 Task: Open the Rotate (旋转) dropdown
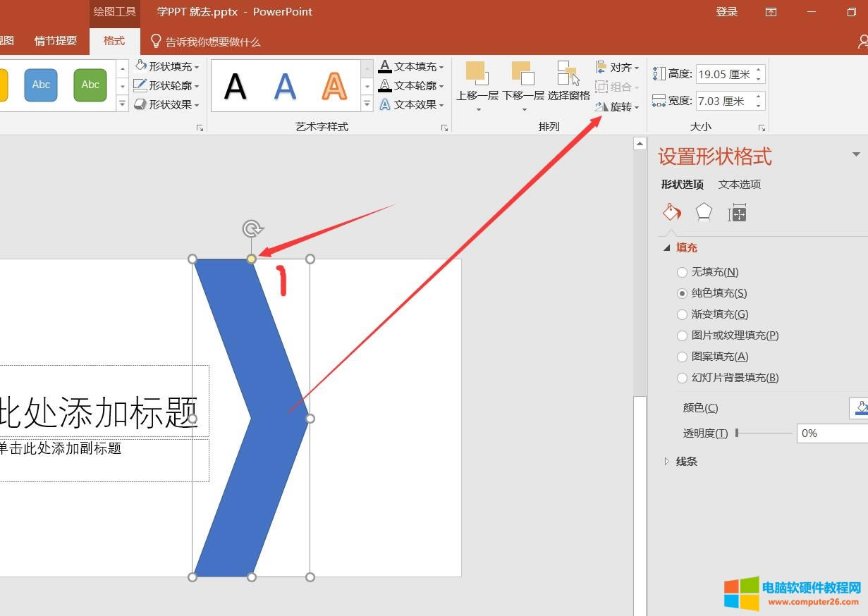coord(617,107)
